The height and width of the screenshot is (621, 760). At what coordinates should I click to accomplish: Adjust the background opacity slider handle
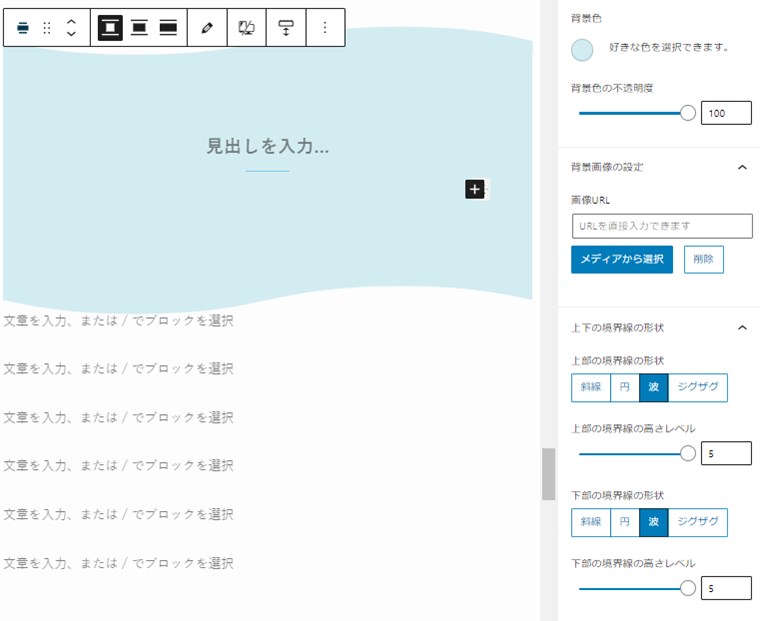[687, 113]
